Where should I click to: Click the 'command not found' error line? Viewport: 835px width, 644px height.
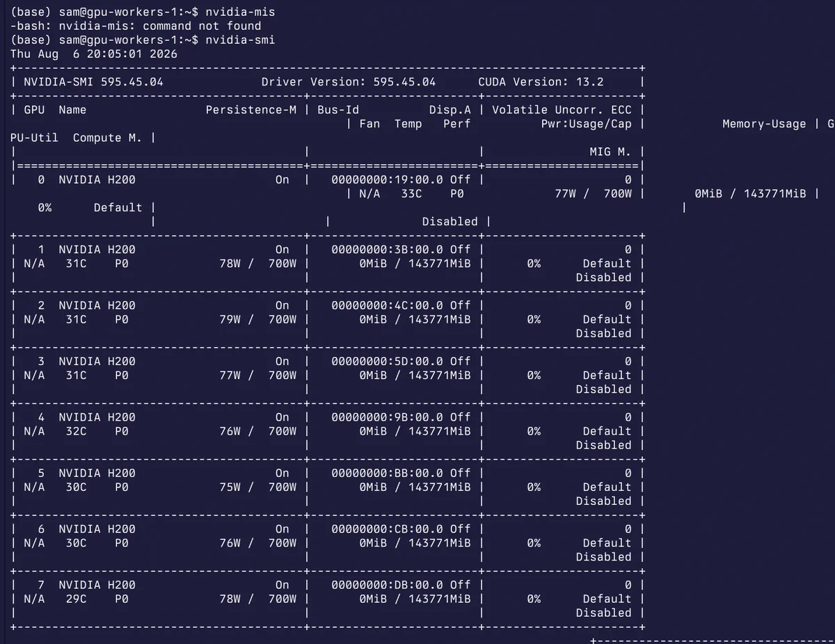(136, 26)
